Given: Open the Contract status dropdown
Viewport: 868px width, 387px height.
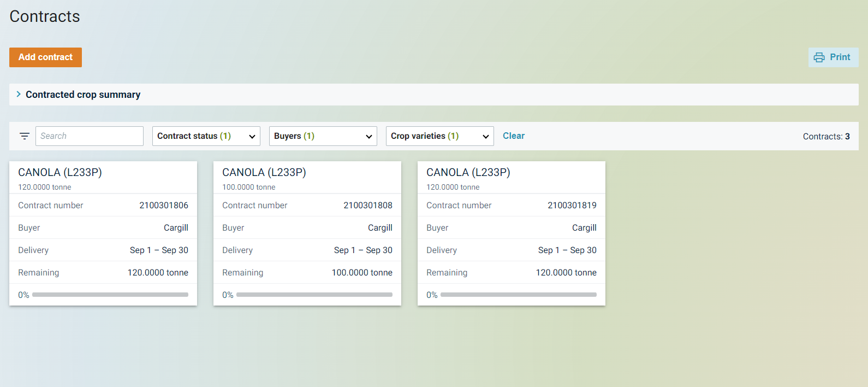Looking at the screenshot, I should click(x=206, y=136).
